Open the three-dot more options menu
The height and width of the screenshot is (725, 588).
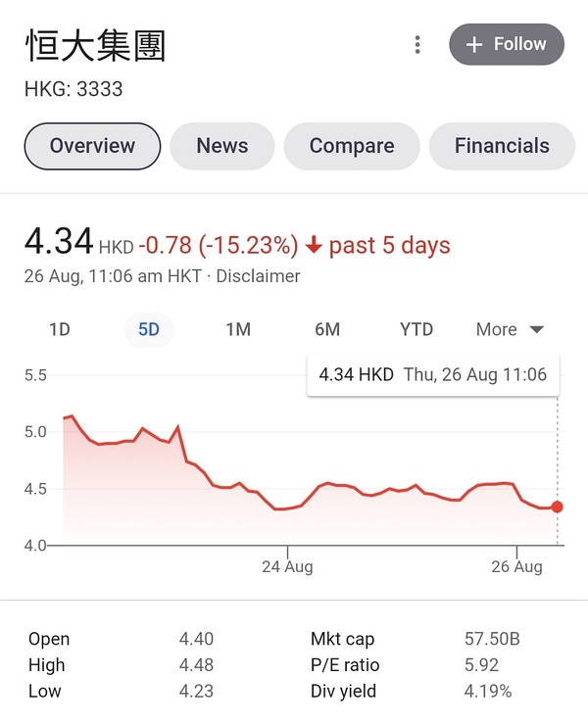pos(417,45)
